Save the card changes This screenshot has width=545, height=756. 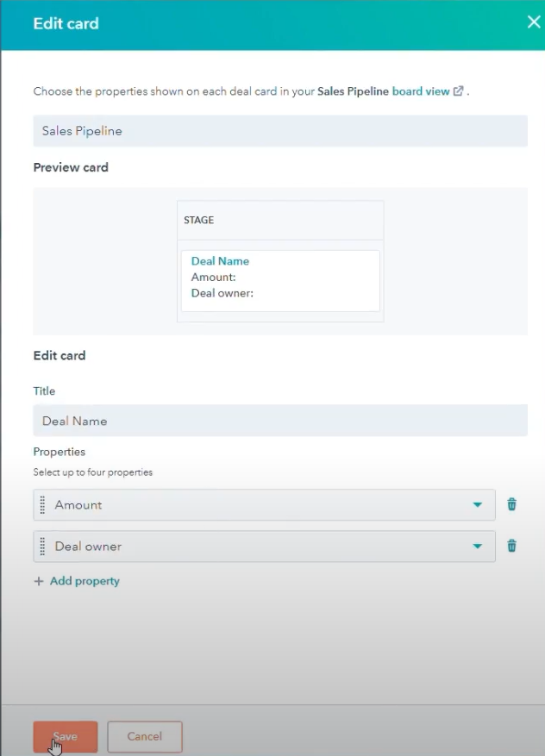click(x=66, y=737)
